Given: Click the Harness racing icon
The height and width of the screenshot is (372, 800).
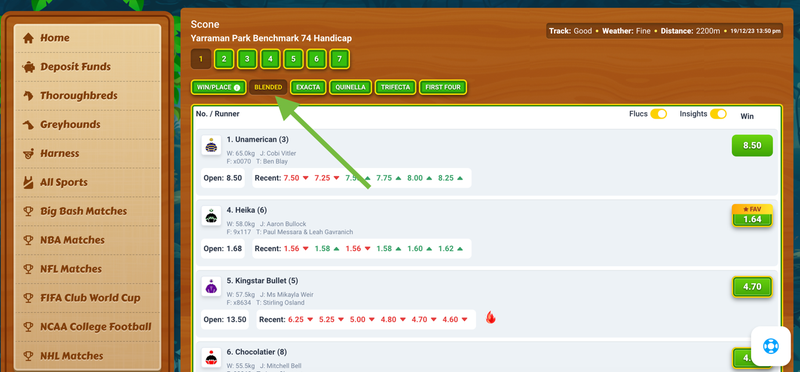Looking at the screenshot, I should 29,153.
